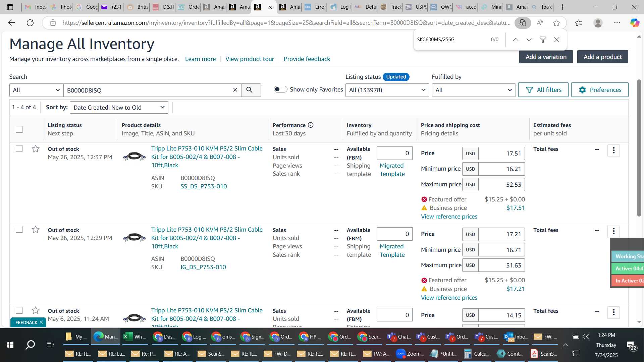This screenshot has width=644, height=362.
Task: Click the Maximum price field showing 52.53
Action: 501,185
